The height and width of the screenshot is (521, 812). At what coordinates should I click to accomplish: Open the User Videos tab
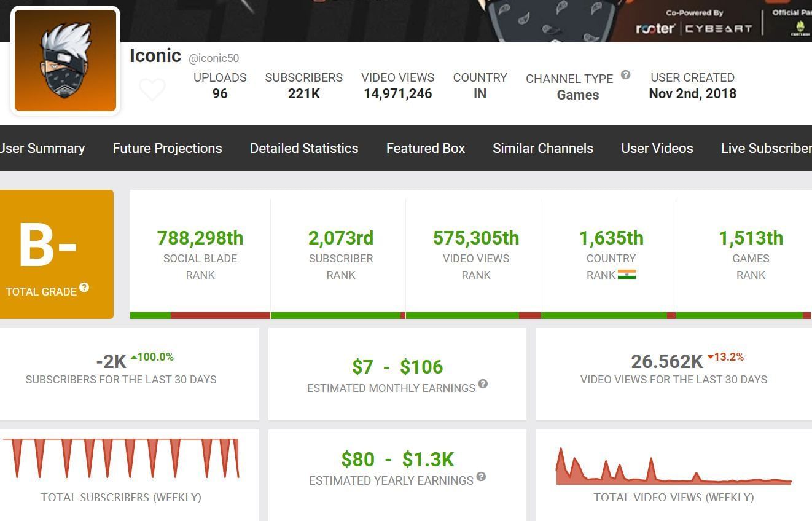click(x=657, y=149)
